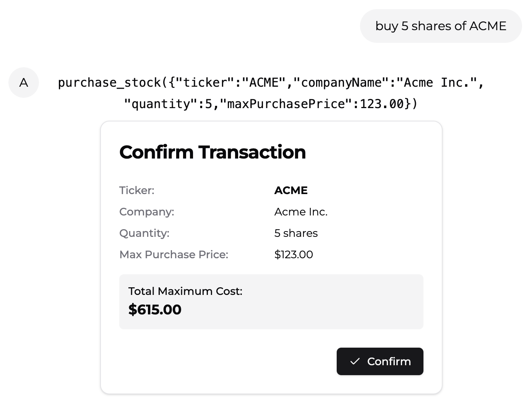Click the "Max Purchase Price:" label
This screenshot has width=532, height=408.
pos(174,254)
